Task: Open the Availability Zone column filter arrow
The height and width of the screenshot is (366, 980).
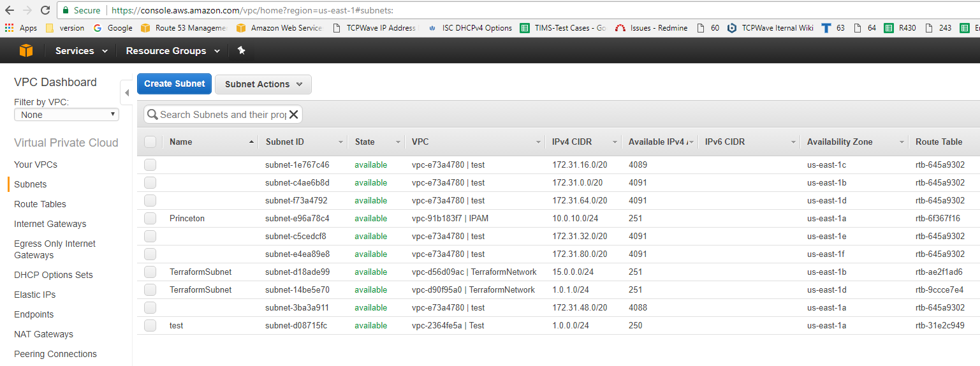Action: [x=902, y=142]
